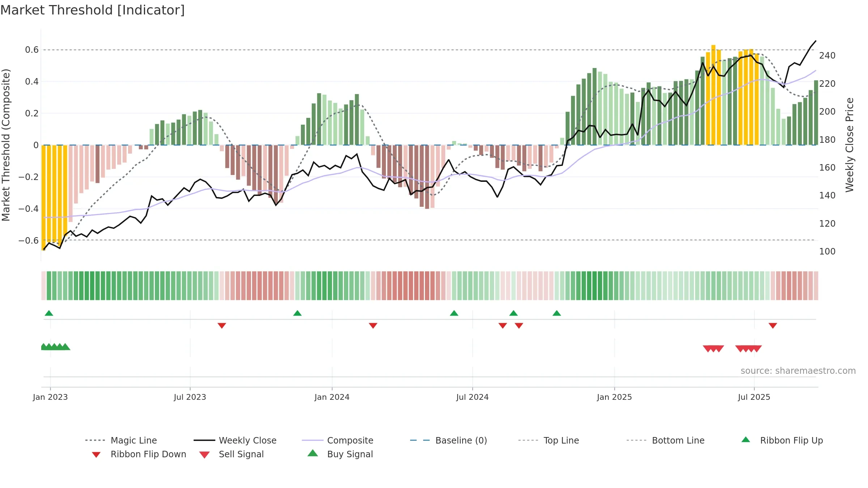
Task: Toggle the Bottom Line legend entry
Action: (665, 440)
